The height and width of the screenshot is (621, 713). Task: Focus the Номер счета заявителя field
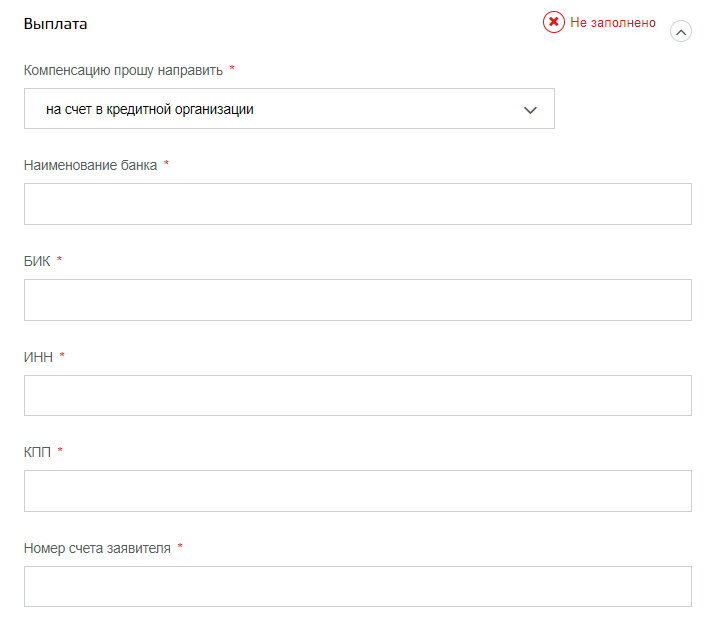tap(358, 586)
